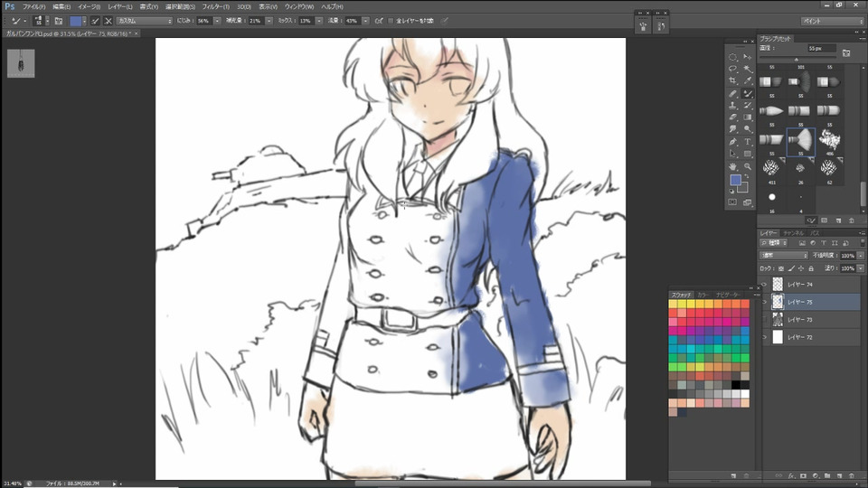Open the brush panel toggle in options bar
868x488 pixels.
(x=58, y=21)
